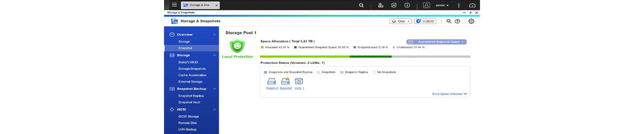Screen dimensions: 644x134
Task: Open the Guaranteed Snapshot Space dropdown
Action: pyautogui.click(x=436, y=42)
